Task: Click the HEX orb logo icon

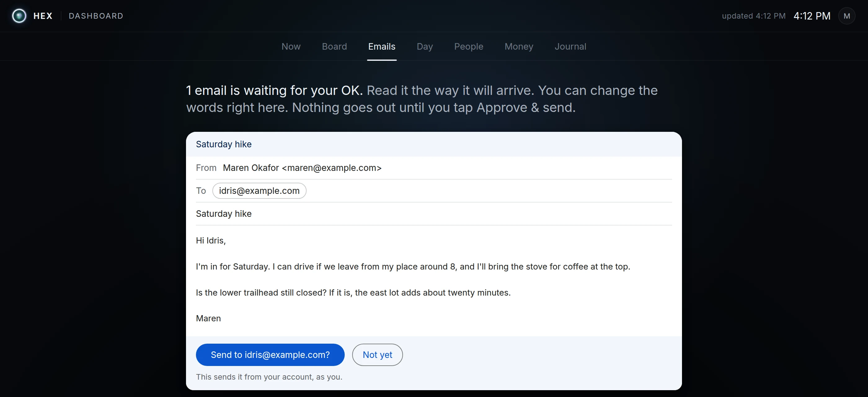Action: pyautogui.click(x=19, y=16)
